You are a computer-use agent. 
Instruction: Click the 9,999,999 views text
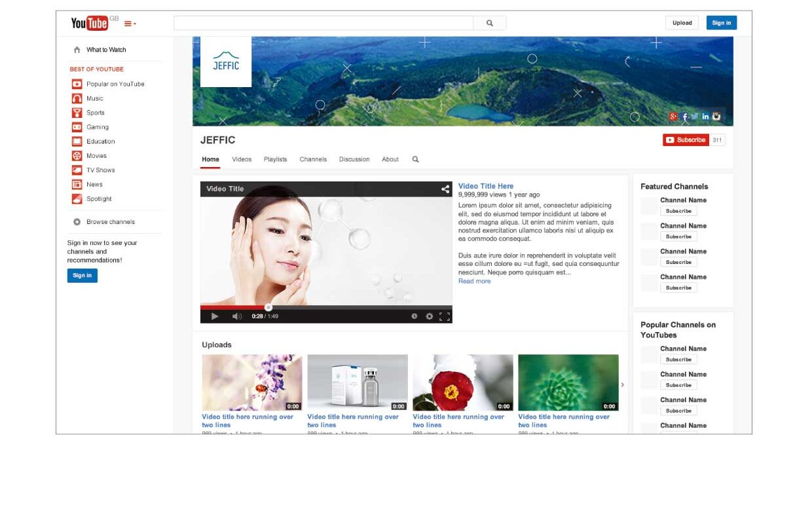coord(483,195)
